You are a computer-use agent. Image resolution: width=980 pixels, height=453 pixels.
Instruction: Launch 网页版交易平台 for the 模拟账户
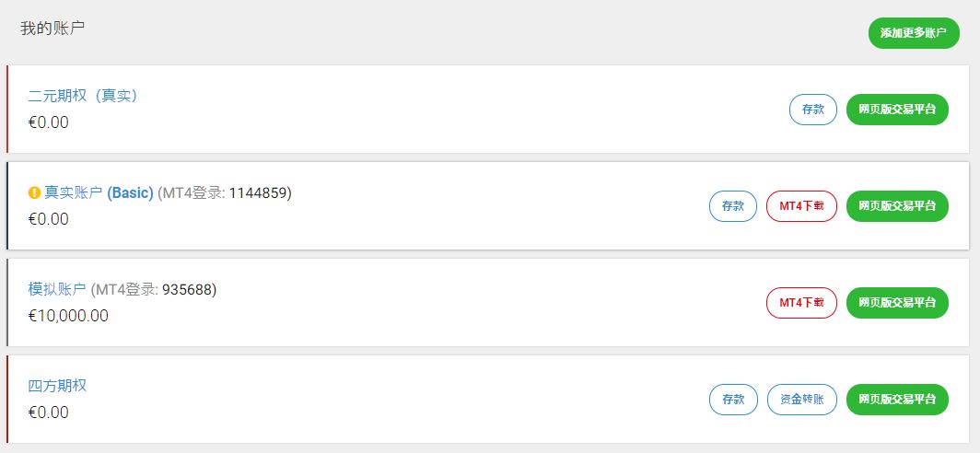[897, 303]
